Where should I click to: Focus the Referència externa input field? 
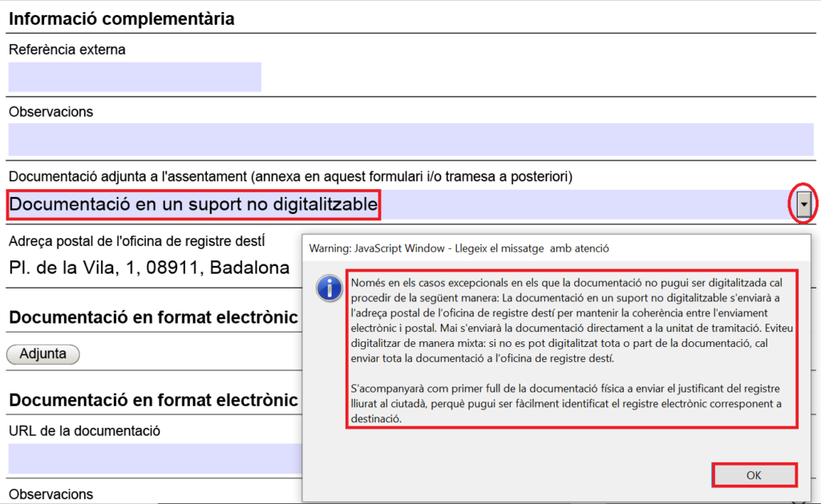click(135, 77)
